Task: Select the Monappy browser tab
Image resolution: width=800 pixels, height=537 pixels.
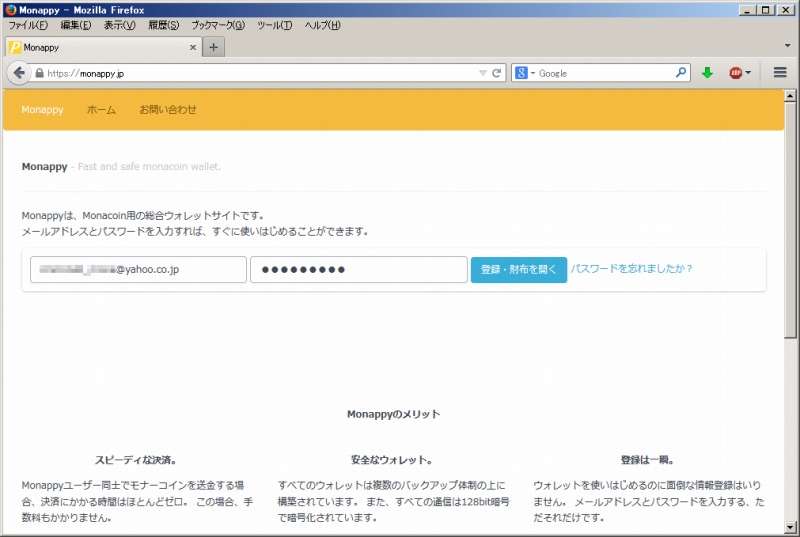Action: [x=104, y=47]
